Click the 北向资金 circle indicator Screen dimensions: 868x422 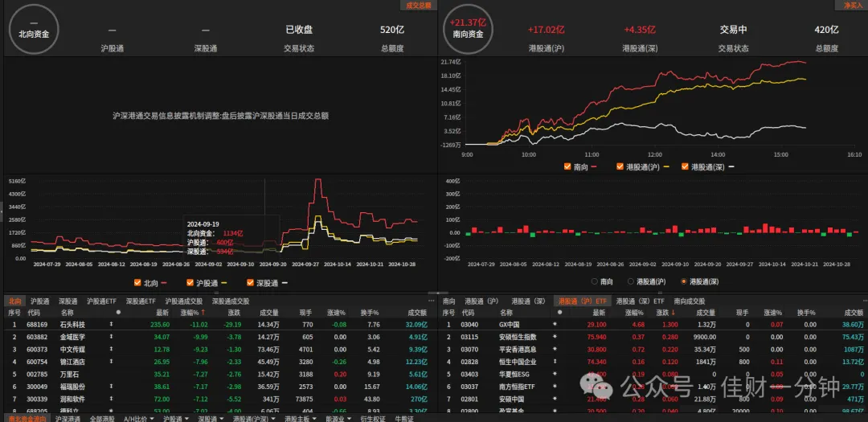[x=34, y=30]
